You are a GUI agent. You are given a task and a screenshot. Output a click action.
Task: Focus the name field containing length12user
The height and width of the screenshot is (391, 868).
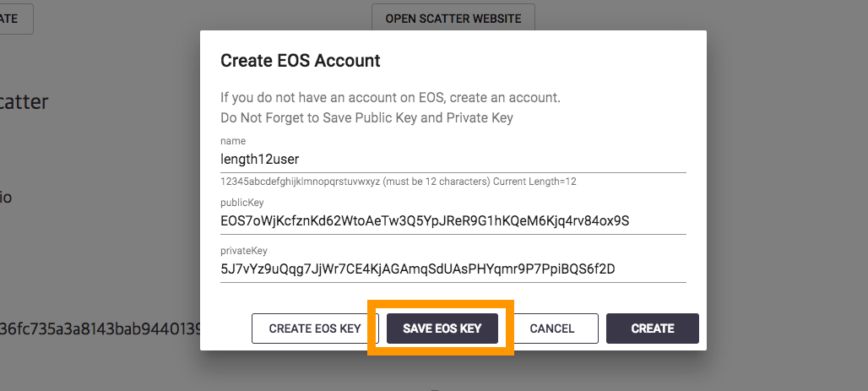click(453, 160)
